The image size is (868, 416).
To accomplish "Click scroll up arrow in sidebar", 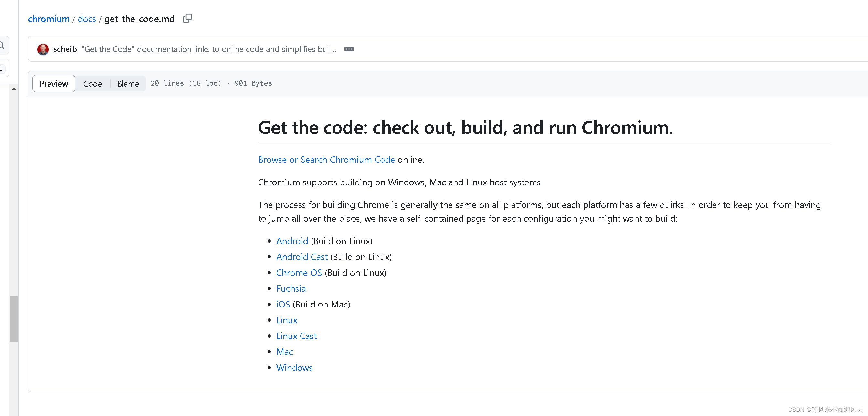I will (x=14, y=89).
